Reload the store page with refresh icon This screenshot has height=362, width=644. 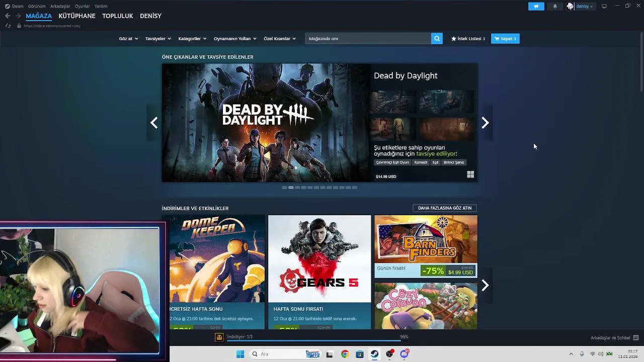click(x=8, y=26)
